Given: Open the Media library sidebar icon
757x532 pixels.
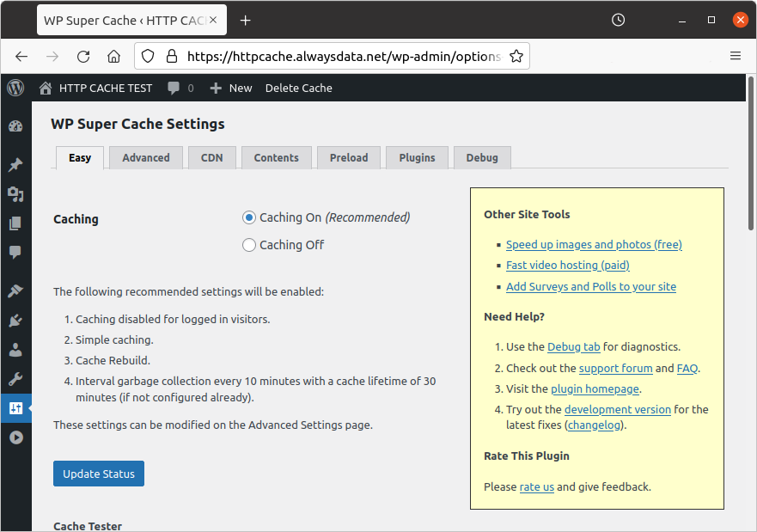Looking at the screenshot, I should pos(15,194).
